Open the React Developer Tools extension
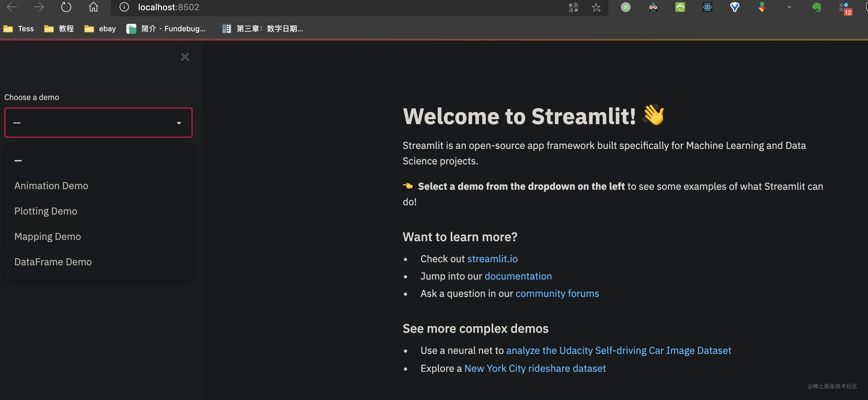Image resolution: width=868 pixels, height=400 pixels. [708, 7]
